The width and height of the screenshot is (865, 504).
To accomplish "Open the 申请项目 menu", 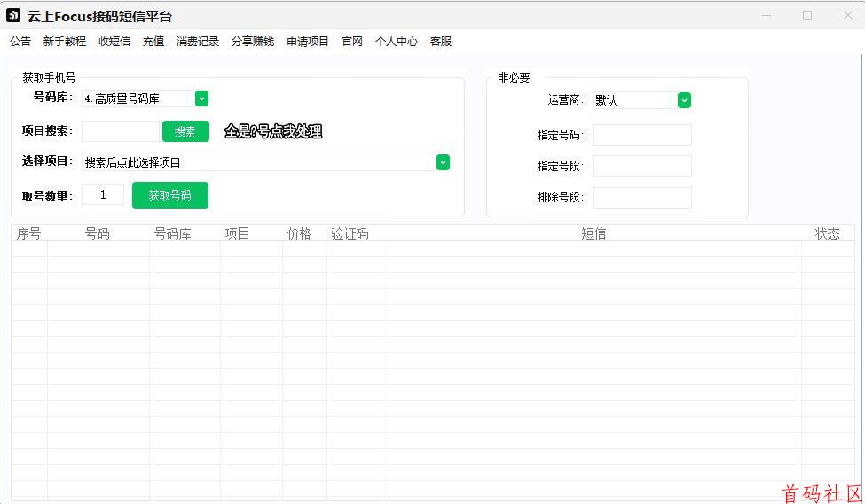I will click(x=308, y=42).
